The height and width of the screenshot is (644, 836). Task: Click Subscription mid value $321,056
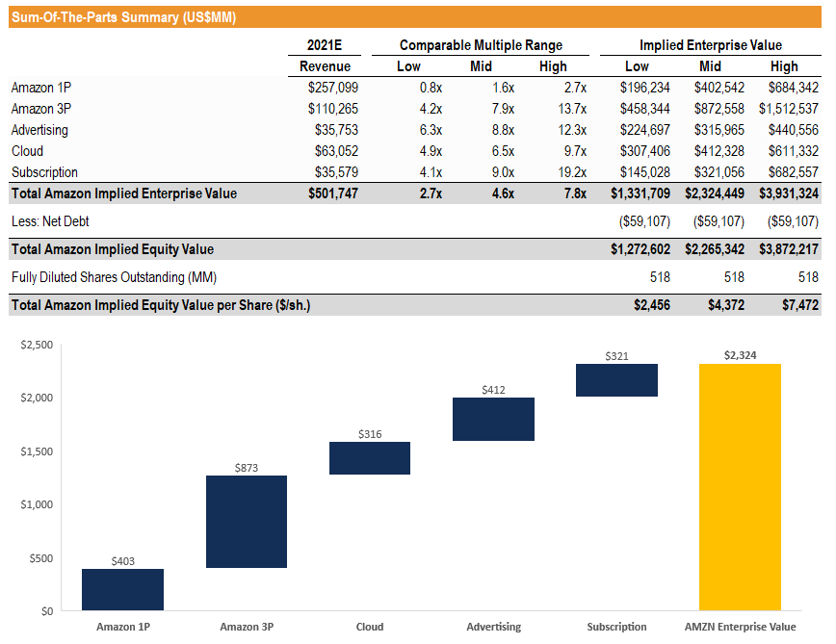[x=718, y=172]
